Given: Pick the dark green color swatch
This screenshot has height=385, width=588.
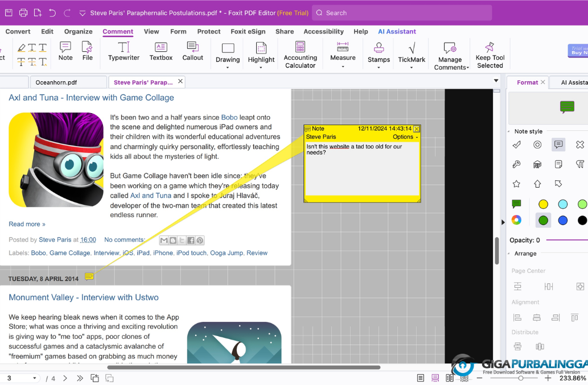Looking at the screenshot, I should [x=543, y=221].
